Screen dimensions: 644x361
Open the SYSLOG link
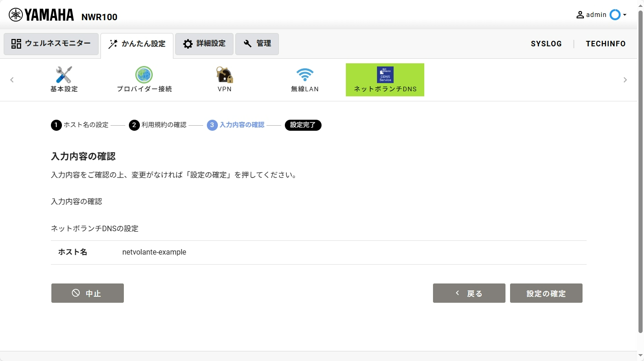[546, 44]
